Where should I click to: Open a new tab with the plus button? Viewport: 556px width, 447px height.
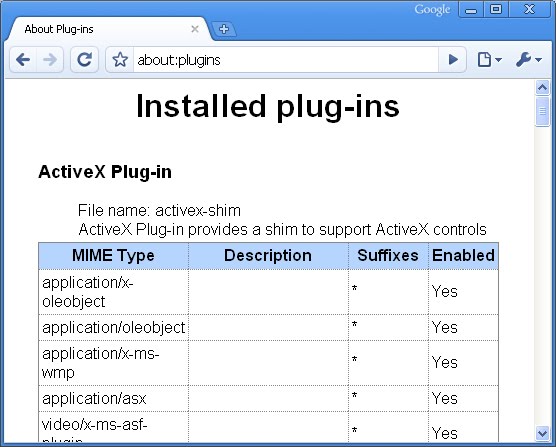click(x=224, y=29)
